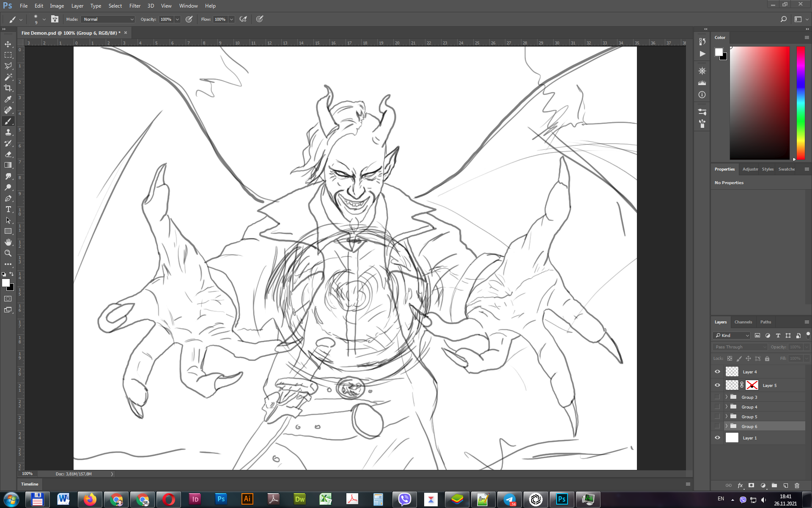Select the Path Selection tool

point(8,220)
